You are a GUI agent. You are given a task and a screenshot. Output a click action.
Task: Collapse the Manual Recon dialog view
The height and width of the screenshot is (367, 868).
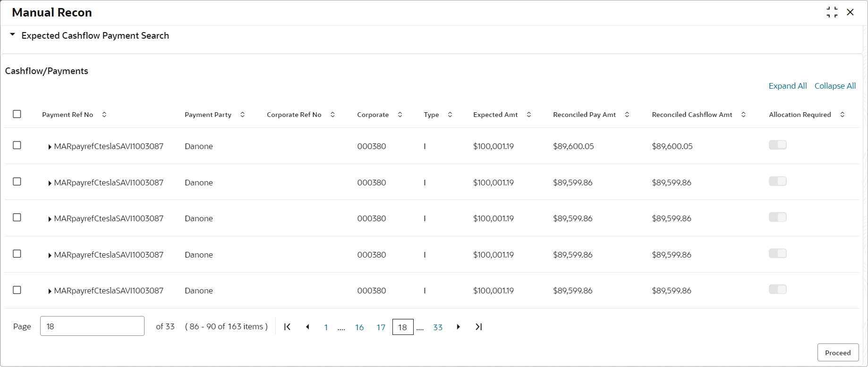click(x=832, y=12)
